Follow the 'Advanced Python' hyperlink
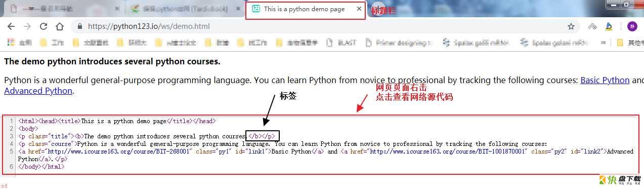Screen dimensions: 644x189 pos(38,91)
